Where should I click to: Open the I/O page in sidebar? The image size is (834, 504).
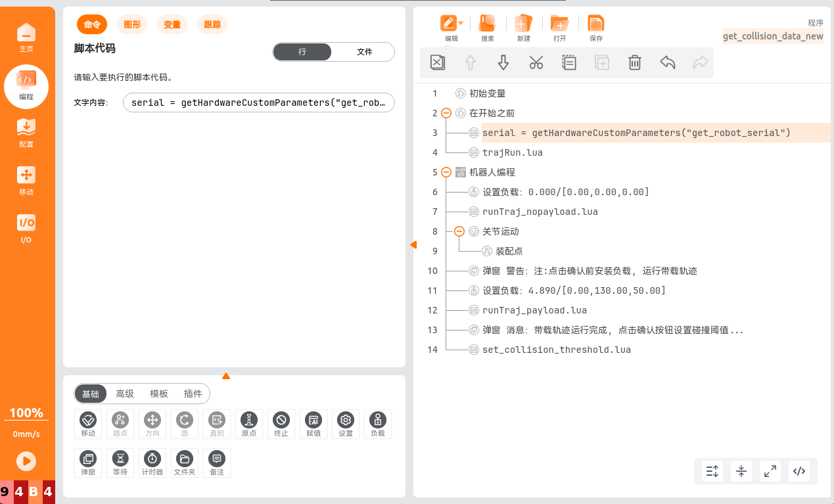pos(26,228)
